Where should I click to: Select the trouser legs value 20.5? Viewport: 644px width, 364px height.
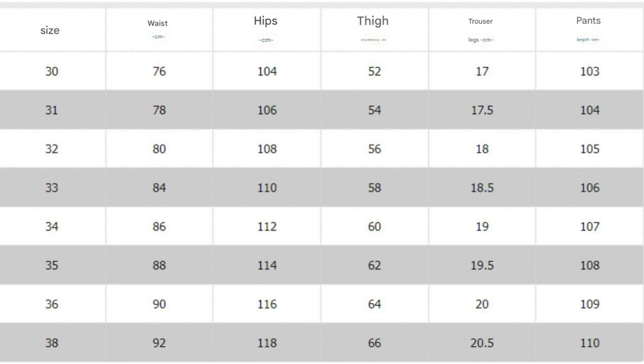(x=481, y=343)
